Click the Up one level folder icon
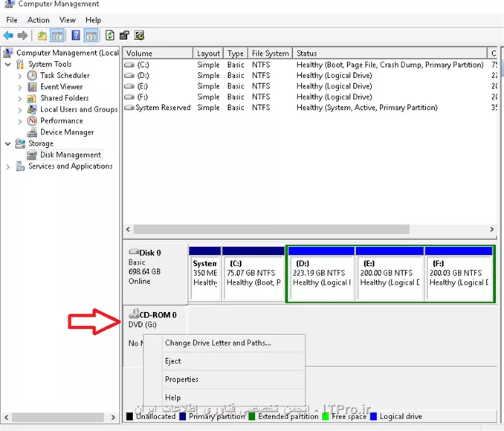Screen dimensions: 504x431 (x=42, y=36)
